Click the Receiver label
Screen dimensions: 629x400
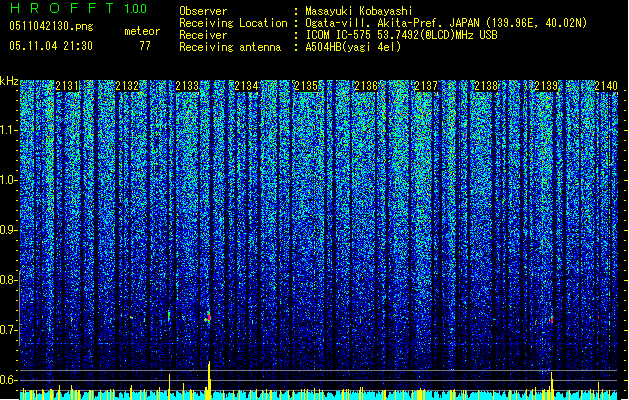[x=203, y=35]
